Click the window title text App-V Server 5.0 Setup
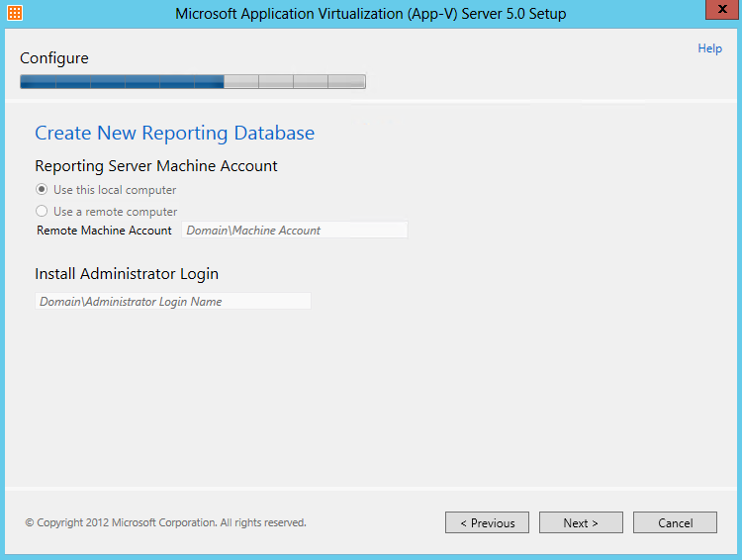 coord(371,13)
